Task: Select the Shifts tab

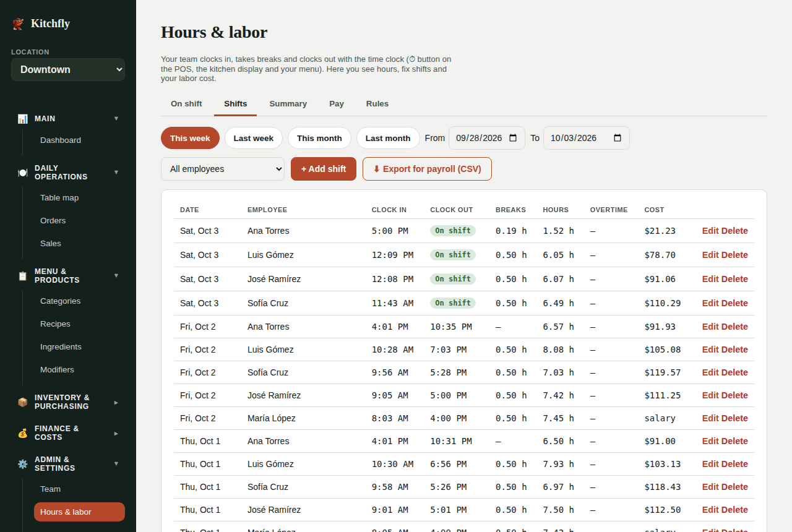Action: pyautogui.click(x=236, y=104)
